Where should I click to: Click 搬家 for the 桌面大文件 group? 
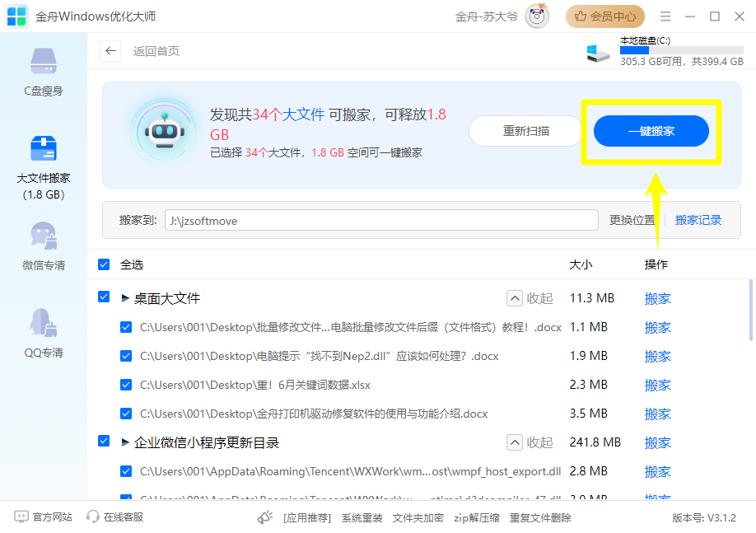658,298
